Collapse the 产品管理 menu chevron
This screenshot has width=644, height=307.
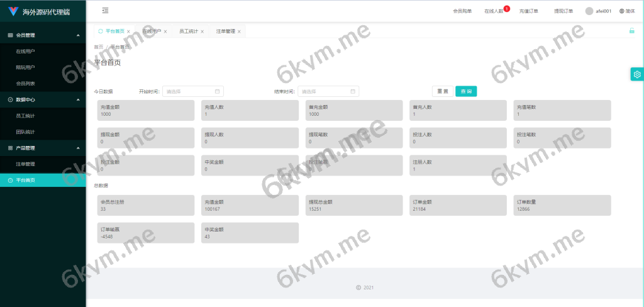(x=78, y=148)
